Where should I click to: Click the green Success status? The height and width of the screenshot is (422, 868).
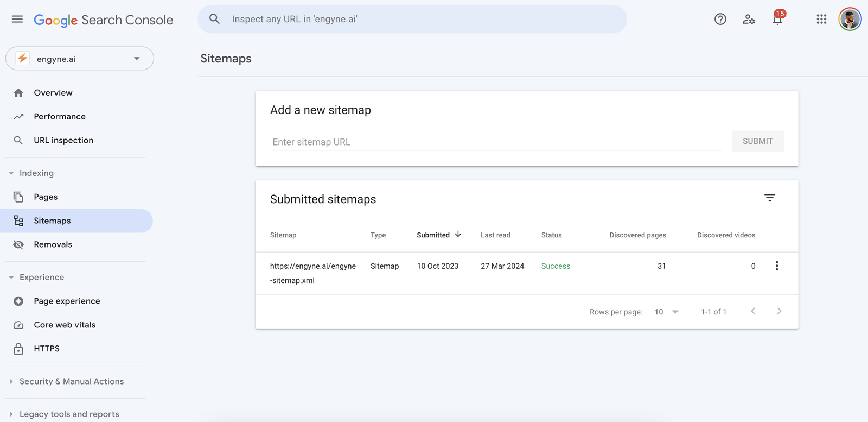(x=556, y=266)
